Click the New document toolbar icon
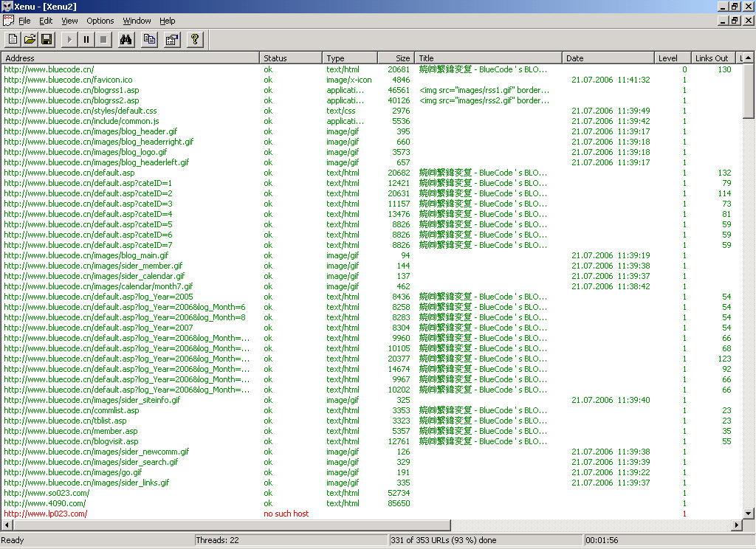 pos(13,40)
